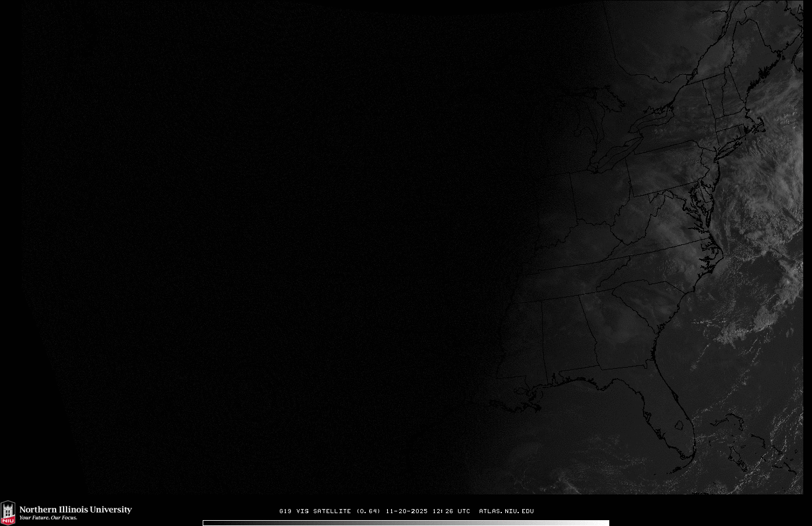
Task: Click the grayscale brightness legend bar
Action: click(406, 523)
